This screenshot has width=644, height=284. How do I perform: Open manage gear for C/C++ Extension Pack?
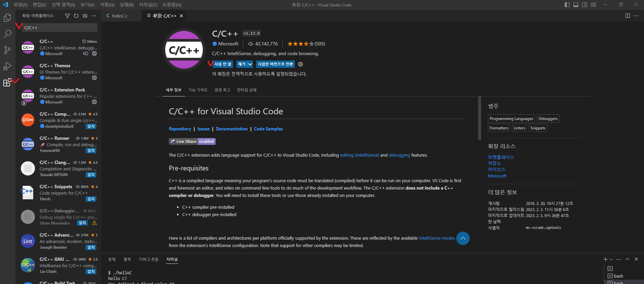[94, 102]
